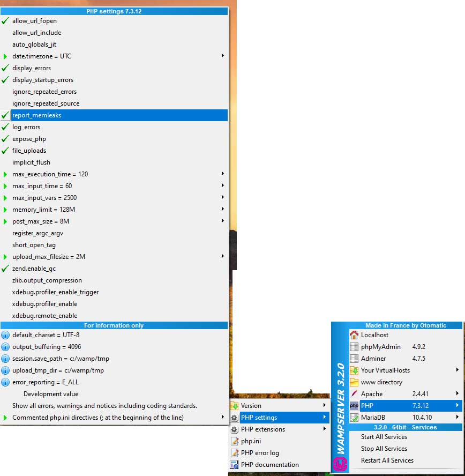Expand upload_max_filesize = 2M options

pyautogui.click(x=114, y=257)
